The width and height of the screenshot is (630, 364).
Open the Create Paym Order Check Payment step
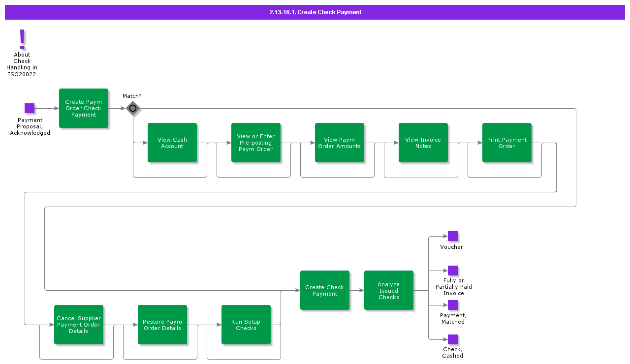point(84,108)
